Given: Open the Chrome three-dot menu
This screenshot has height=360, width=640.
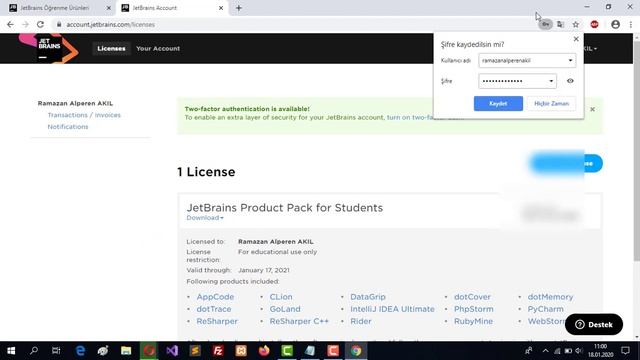Looking at the screenshot, I should (x=631, y=24).
